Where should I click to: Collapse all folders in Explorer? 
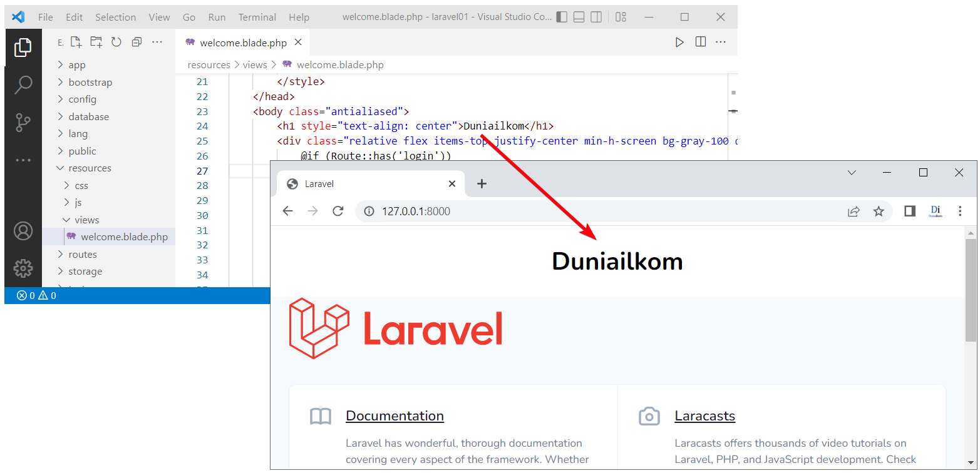coord(137,42)
